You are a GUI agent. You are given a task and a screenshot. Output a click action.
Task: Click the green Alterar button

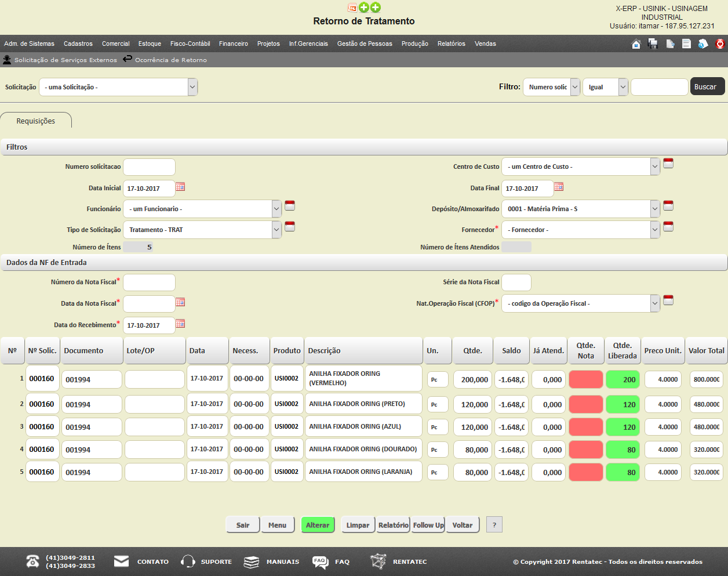tap(318, 525)
